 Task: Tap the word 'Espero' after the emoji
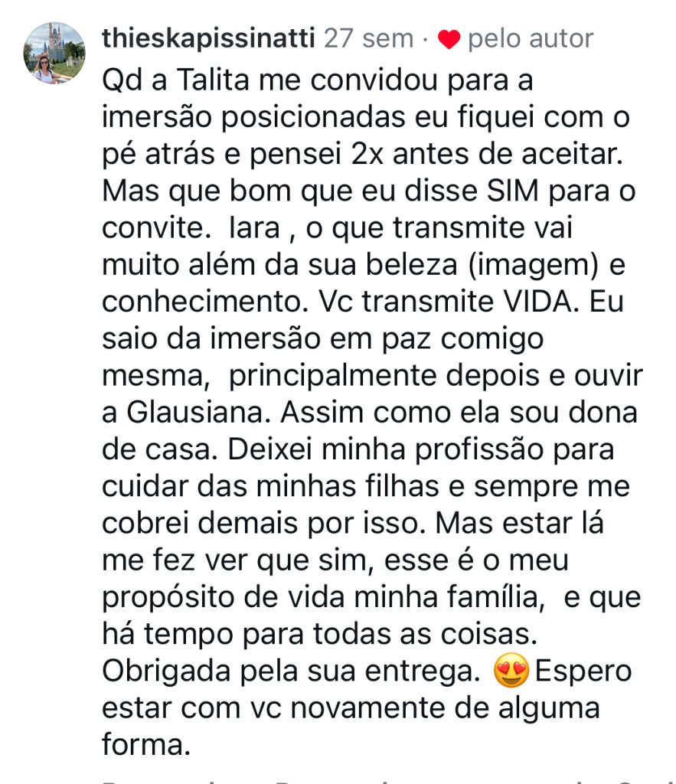[583, 671]
